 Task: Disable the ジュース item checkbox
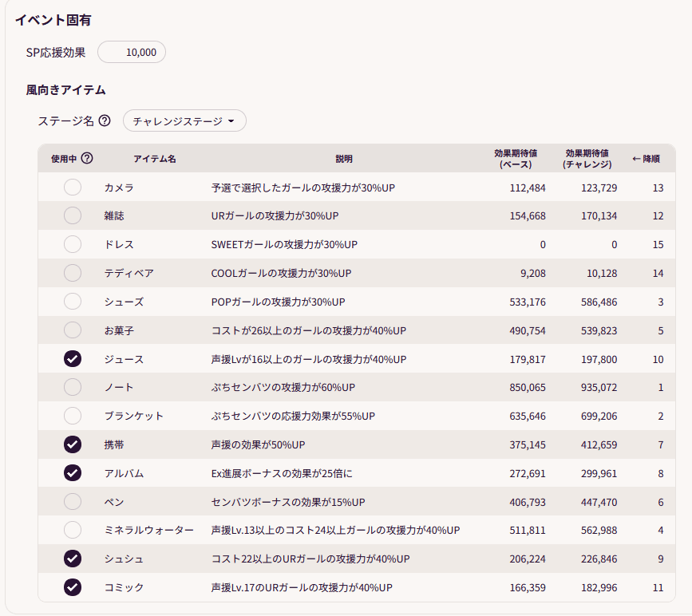tap(73, 359)
